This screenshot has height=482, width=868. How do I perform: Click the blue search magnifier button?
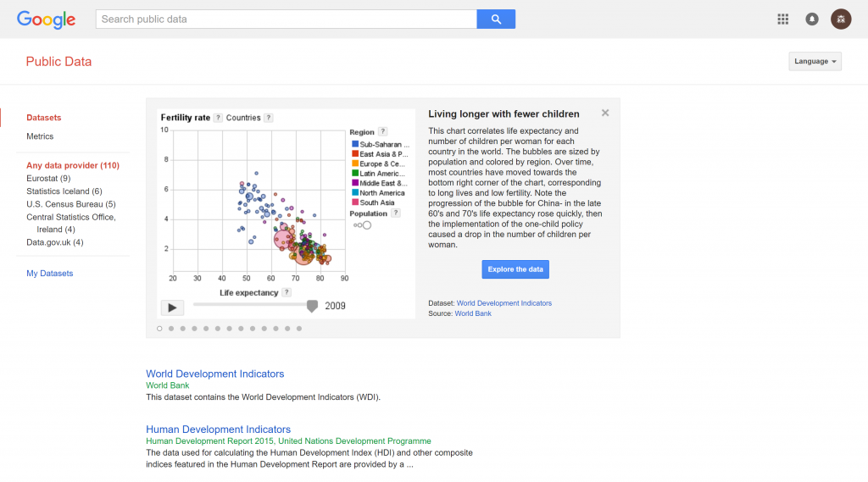point(496,19)
